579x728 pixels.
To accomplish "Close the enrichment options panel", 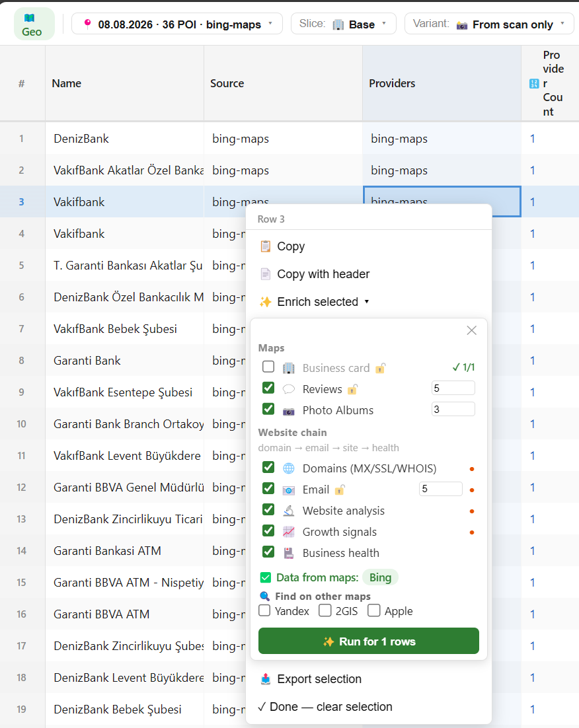I will click(472, 330).
